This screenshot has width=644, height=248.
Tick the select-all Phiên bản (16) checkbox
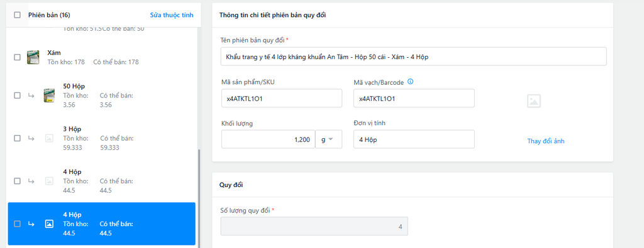17,15
